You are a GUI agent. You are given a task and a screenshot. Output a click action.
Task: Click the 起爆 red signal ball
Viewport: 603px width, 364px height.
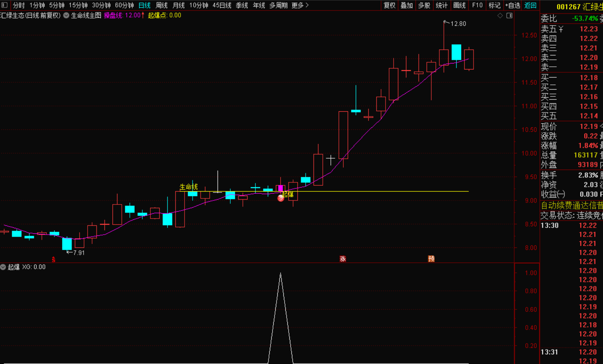[x=281, y=198]
